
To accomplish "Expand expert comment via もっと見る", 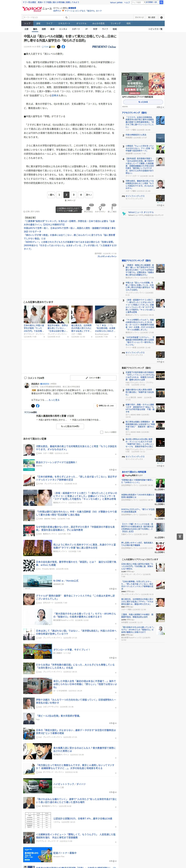I will (54, 400).
